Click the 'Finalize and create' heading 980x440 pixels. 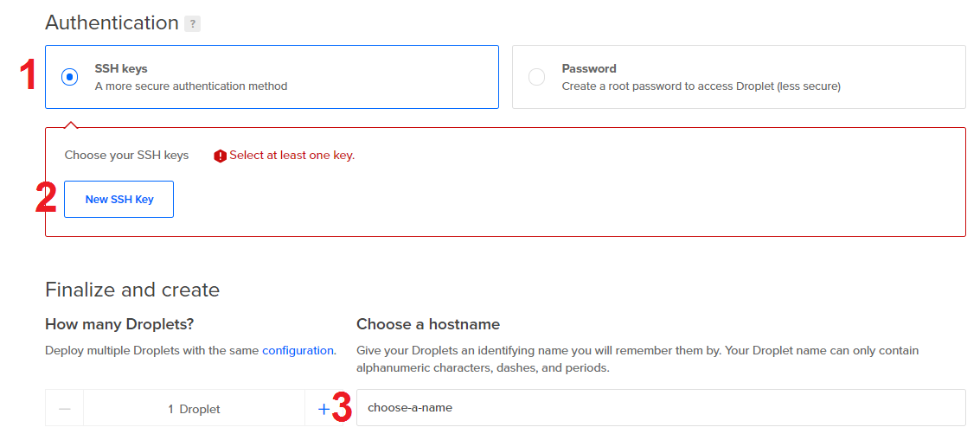[132, 290]
